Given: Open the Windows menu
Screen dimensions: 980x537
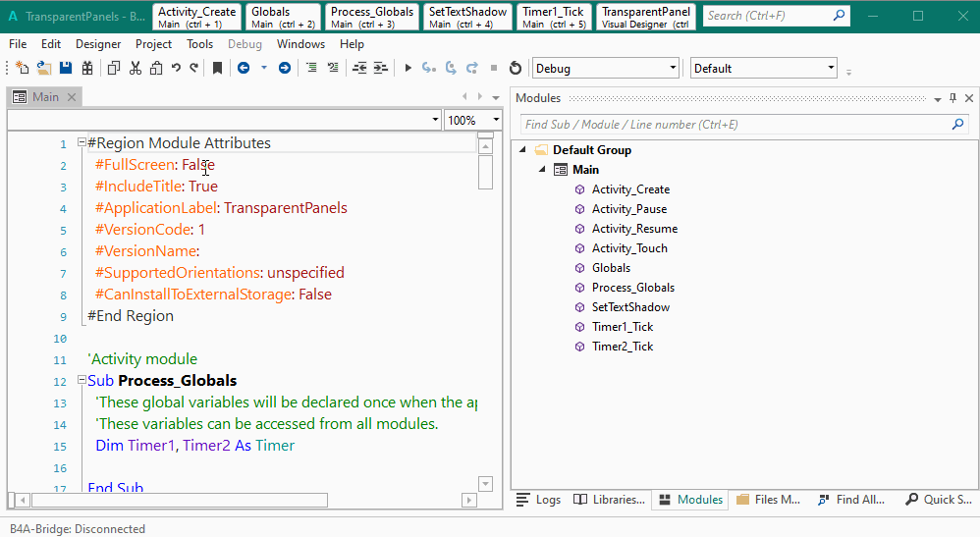Looking at the screenshot, I should tap(300, 44).
